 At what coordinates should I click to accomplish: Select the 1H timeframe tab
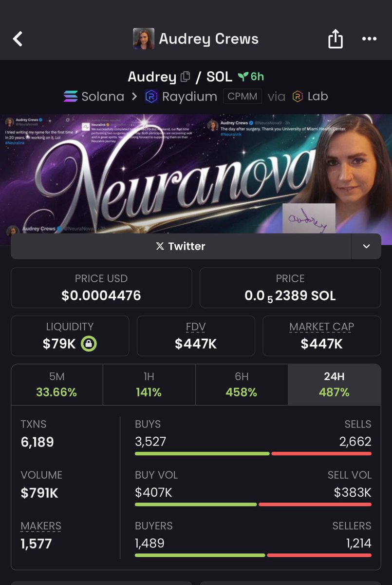[149, 384]
